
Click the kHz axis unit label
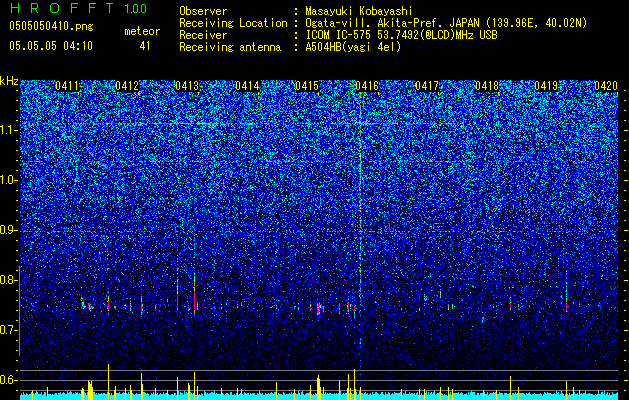[x=9, y=81]
